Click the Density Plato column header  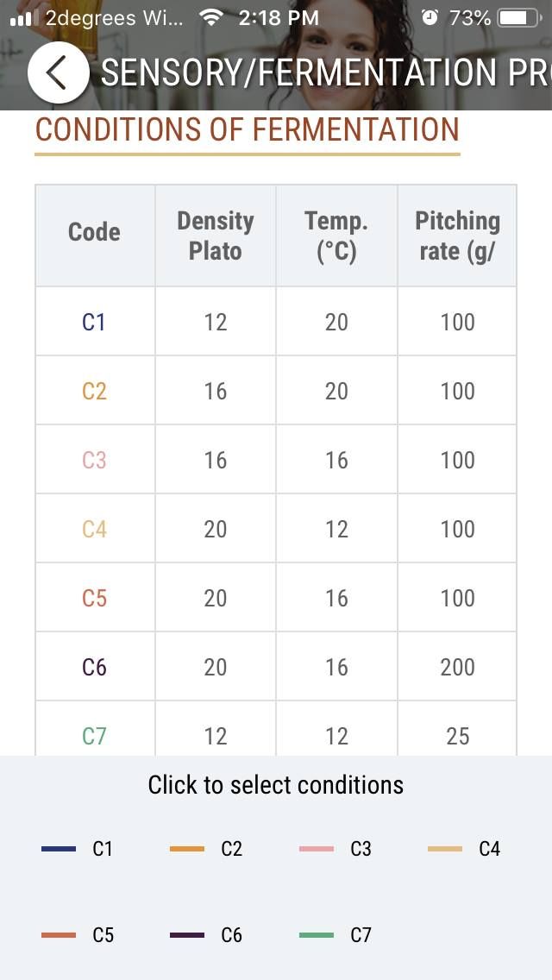click(216, 236)
